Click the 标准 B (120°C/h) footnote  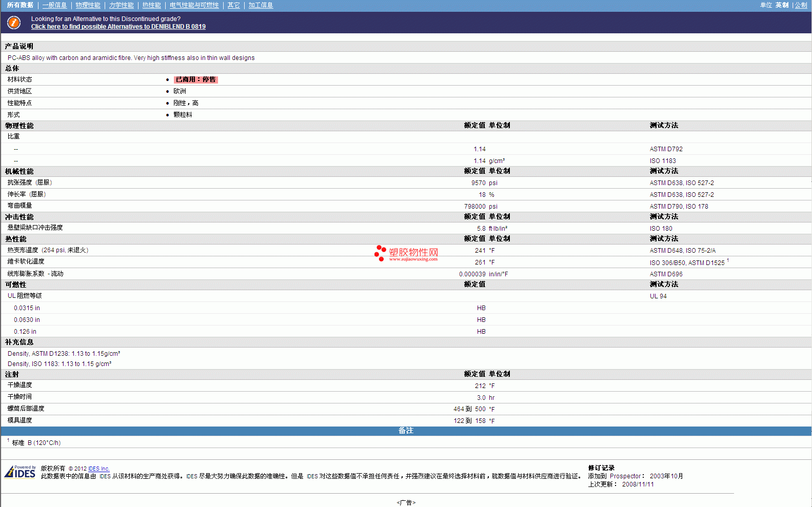tap(34, 443)
